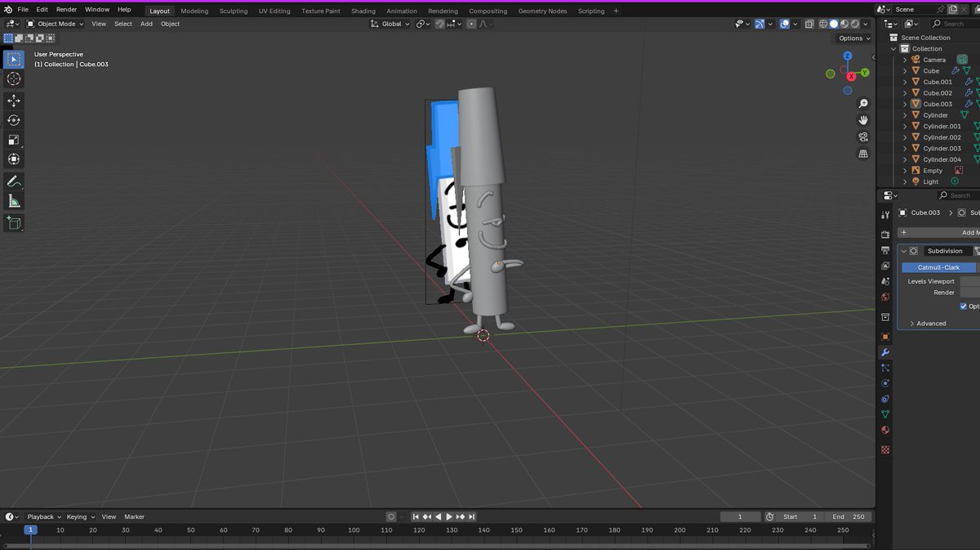Open the Material properties tab
Viewport: 980px width, 550px height.
885,430
